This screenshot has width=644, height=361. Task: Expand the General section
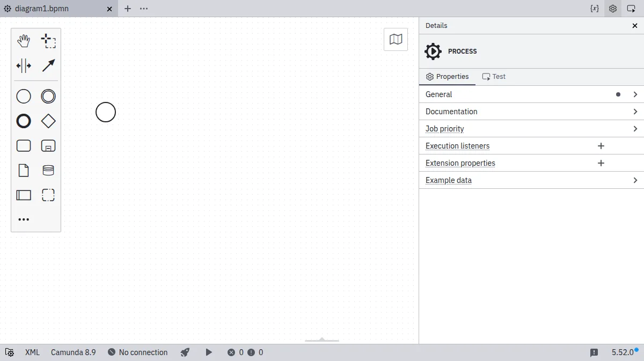point(531,94)
